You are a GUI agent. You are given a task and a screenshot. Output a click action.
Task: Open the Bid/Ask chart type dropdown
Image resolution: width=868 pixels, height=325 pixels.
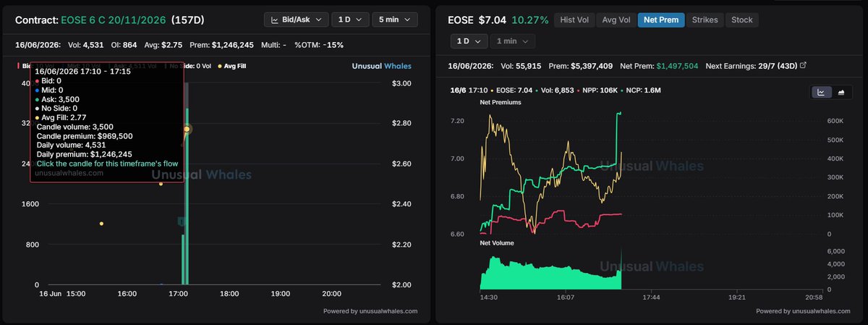click(297, 20)
